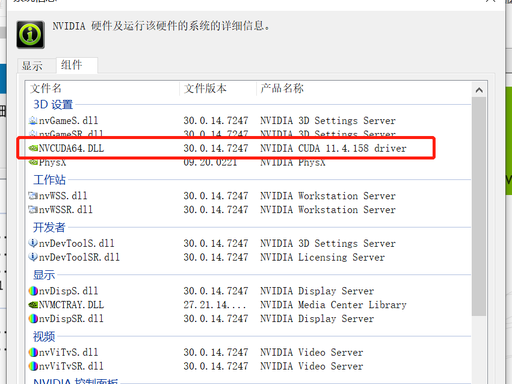The width and height of the screenshot is (512, 384).
Task: Click the green system information icon
Action: (30, 35)
